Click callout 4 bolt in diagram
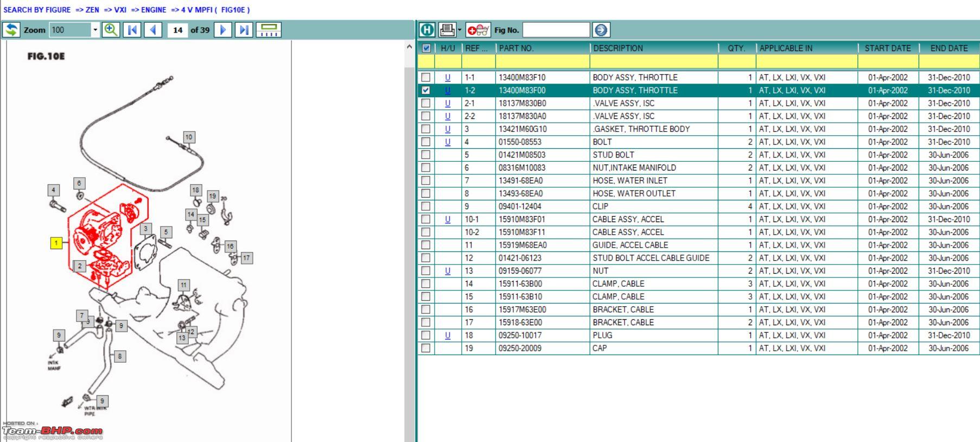 pyautogui.click(x=53, y=190)
